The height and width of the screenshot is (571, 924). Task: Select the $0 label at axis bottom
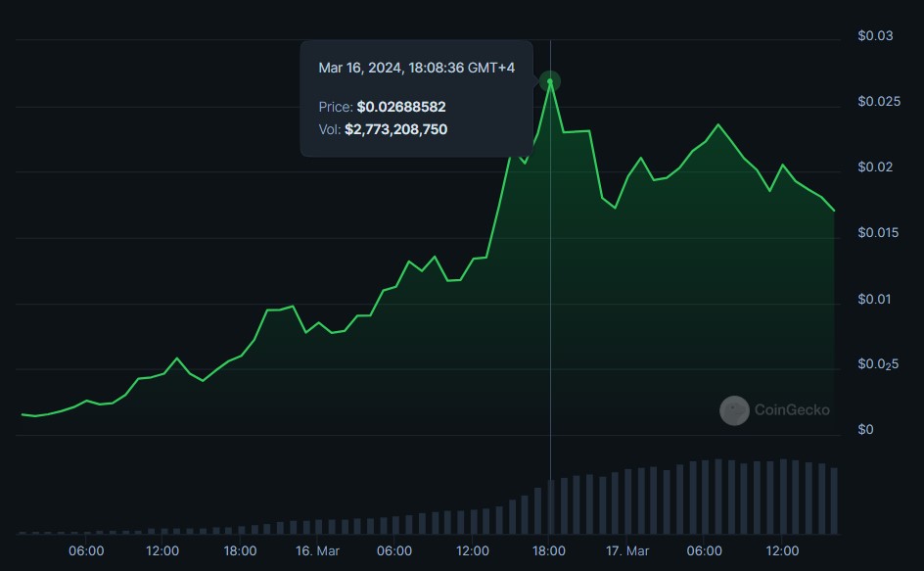[867, 428]
